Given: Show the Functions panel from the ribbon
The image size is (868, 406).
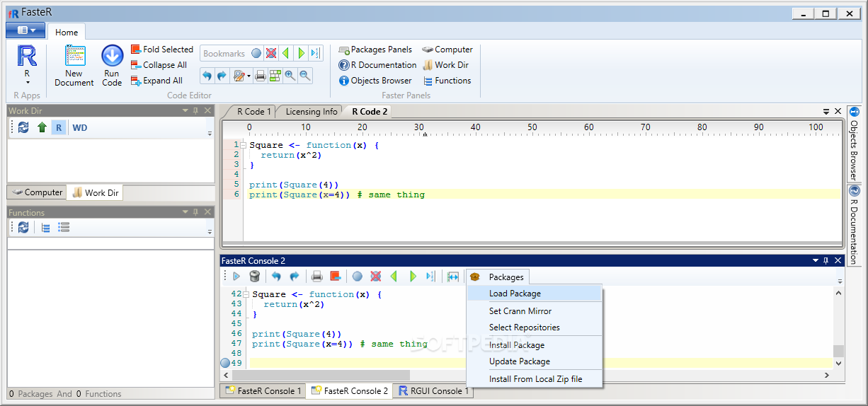Looking at the screenshot, I should pyautogui.click(x=447, y=81).
